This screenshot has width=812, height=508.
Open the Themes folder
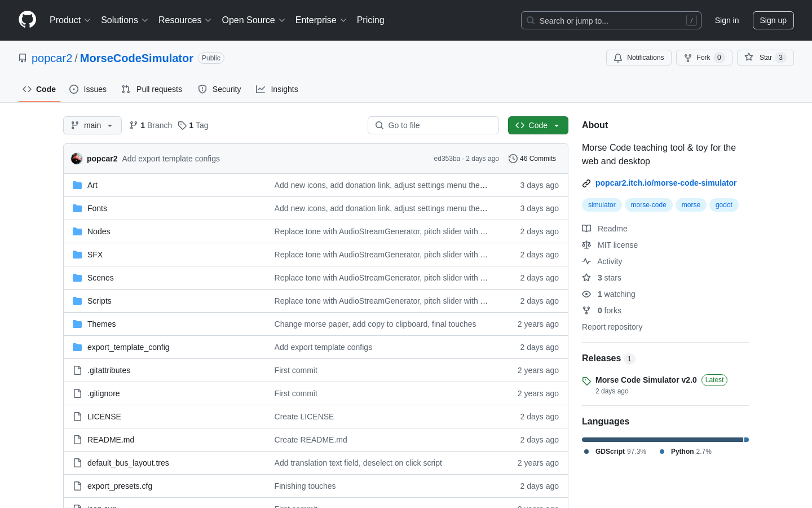[x=101, y=324]
